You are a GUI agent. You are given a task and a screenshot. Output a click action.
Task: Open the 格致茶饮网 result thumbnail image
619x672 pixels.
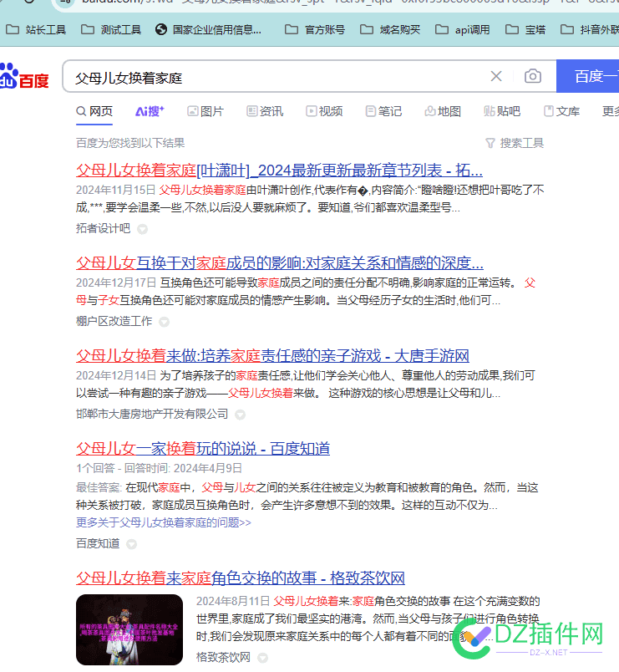click(x=129, y=629)
